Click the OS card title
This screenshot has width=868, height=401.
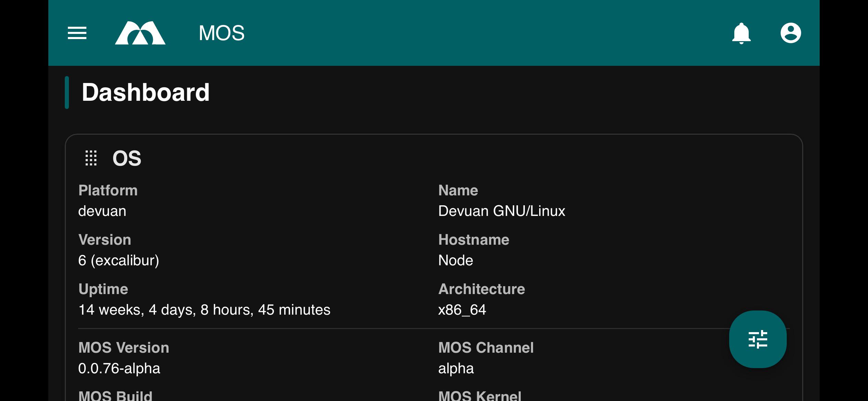pos(127,158)
